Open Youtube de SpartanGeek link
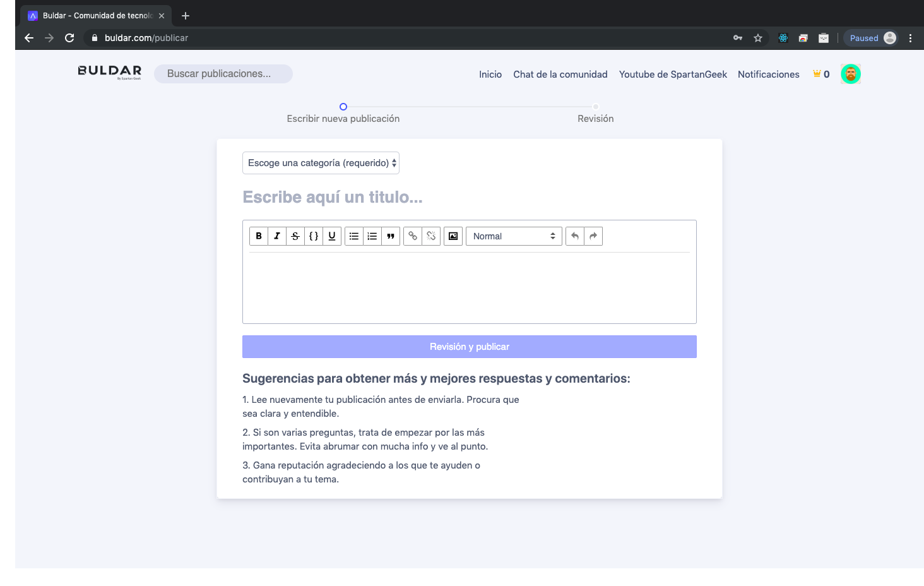 pyautogui.click(x=673, y=75)
